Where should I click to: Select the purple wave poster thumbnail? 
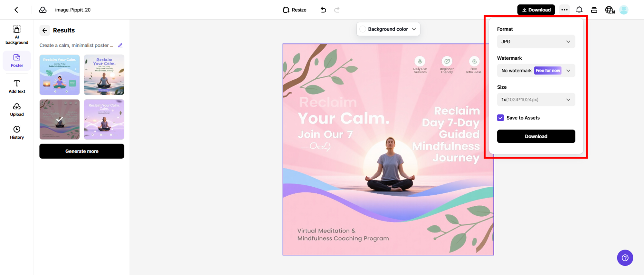[104, 119]
